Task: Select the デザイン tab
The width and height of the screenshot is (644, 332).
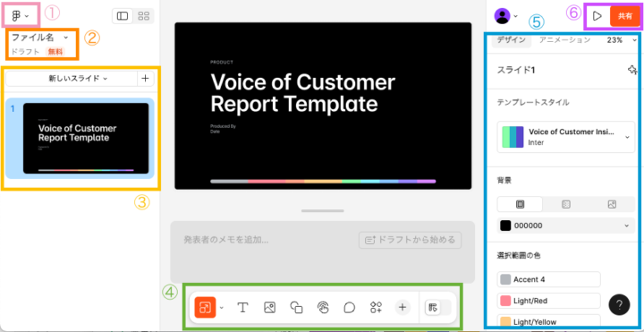Action: tap(512, 40)
